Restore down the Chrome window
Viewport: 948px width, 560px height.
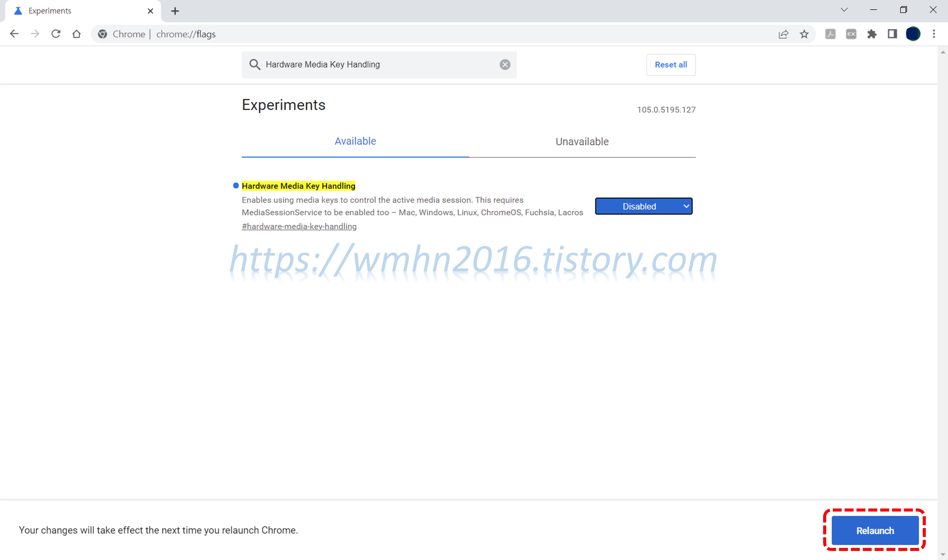click(903, 10)
